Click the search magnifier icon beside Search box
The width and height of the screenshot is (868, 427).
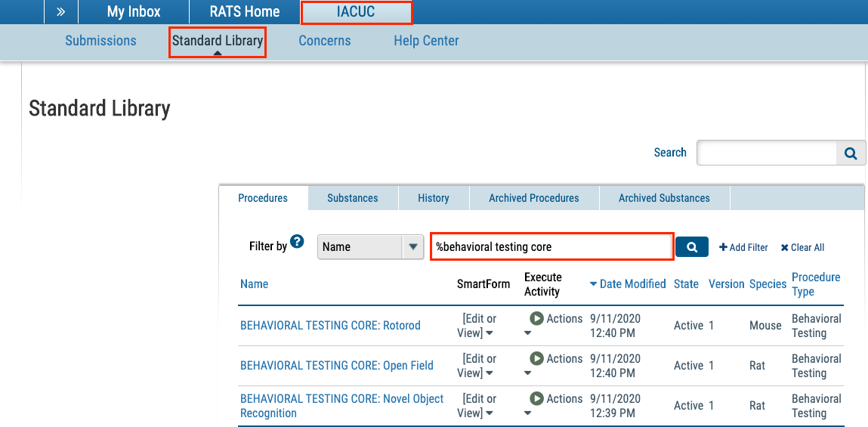click(851, 153)
